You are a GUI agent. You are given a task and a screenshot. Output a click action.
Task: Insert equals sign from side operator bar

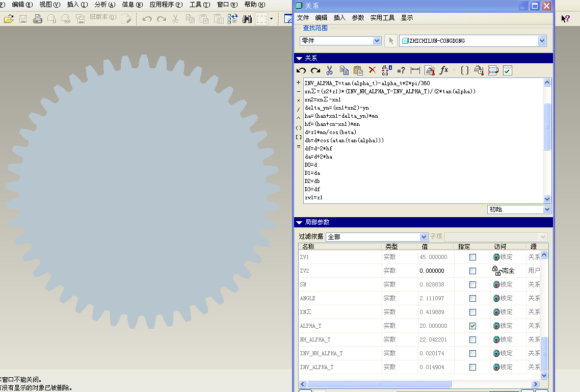(299, 146)
